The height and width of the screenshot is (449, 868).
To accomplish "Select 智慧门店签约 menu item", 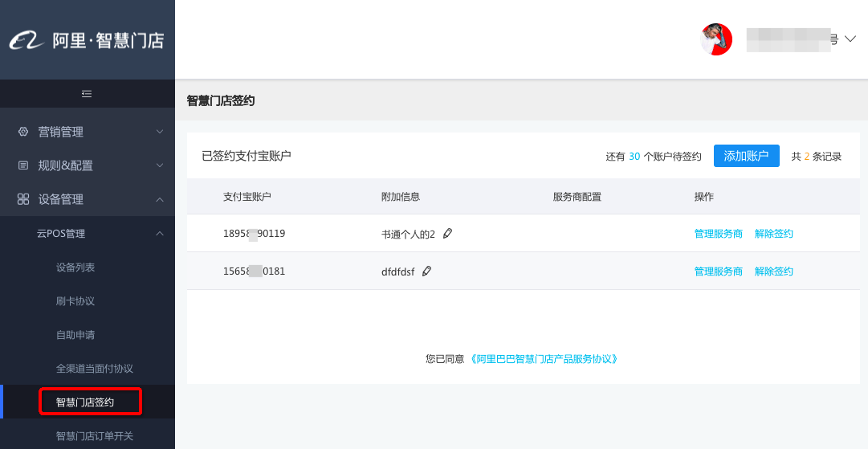I will (x=85, y=402).
